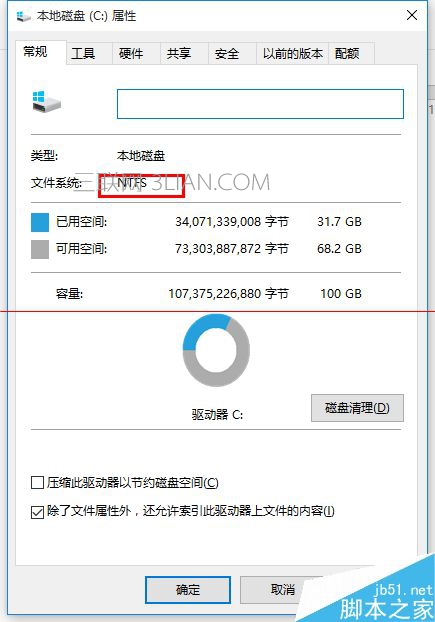This screenshot has height=622, width=435.
Task: Open the 硬件 tab
Action: (131, 53)
